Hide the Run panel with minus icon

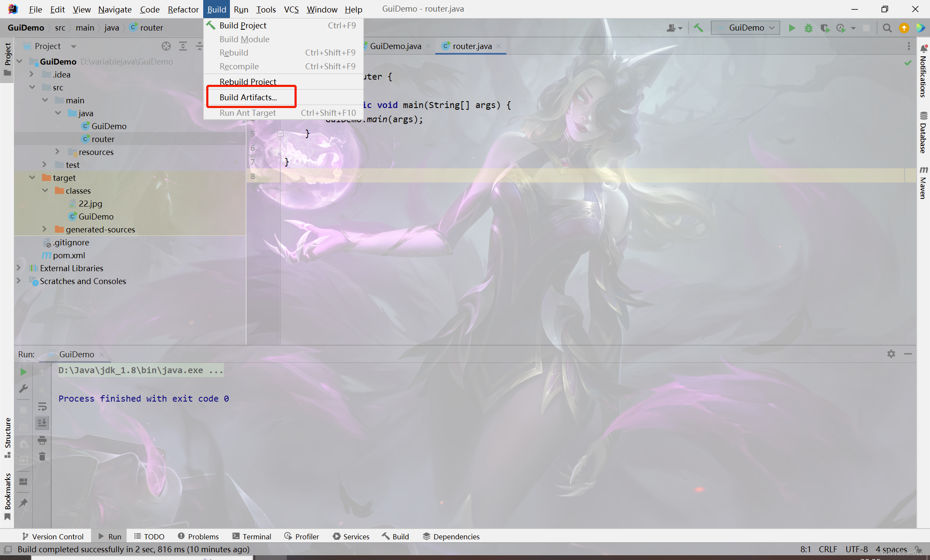pyautogui.click(x=908, y=354)
